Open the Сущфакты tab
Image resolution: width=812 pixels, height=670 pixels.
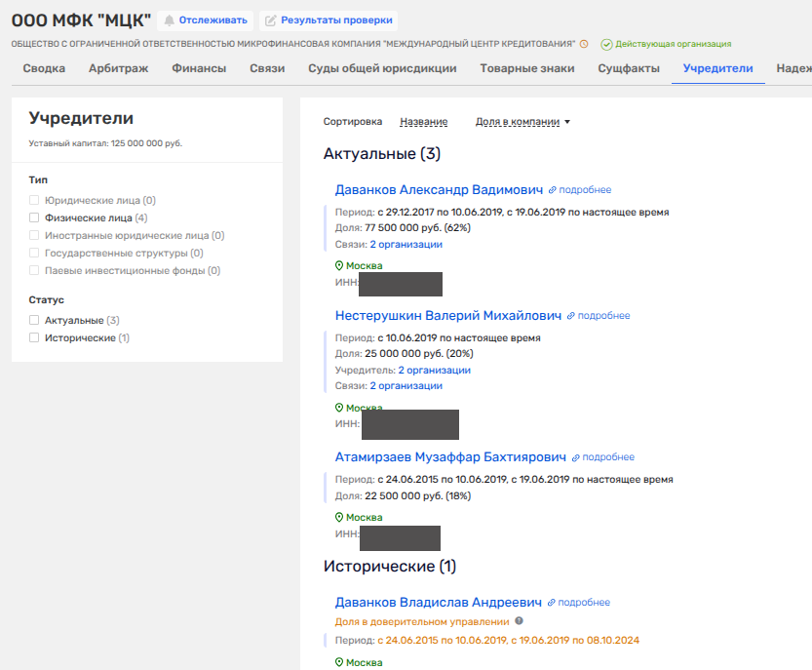(x=629, y=68)
